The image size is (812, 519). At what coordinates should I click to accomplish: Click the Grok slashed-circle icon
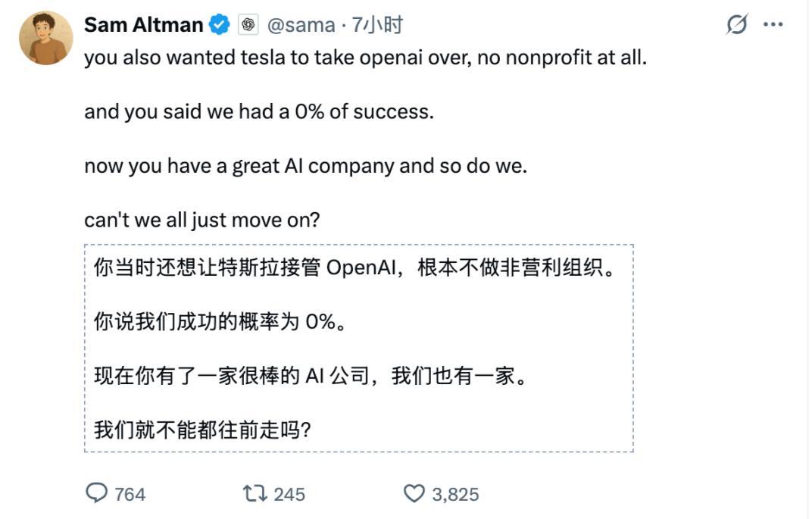pos(736,24)
